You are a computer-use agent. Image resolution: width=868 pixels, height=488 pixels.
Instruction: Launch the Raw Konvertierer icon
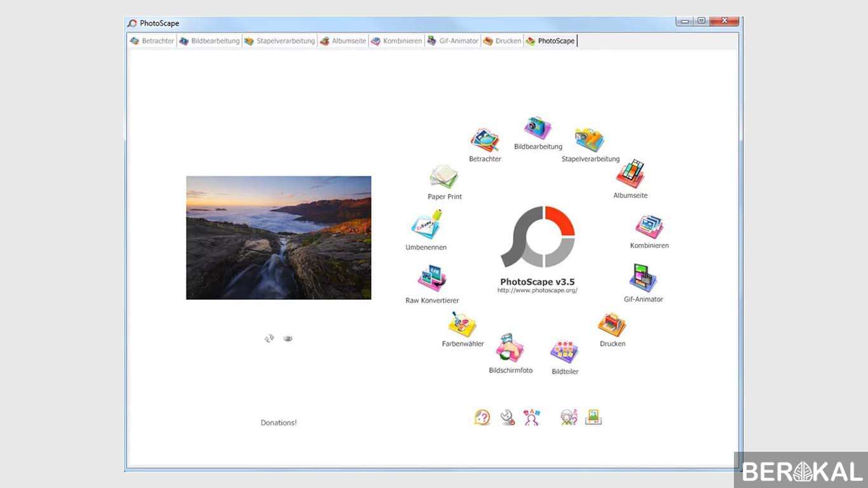(432, 279)
